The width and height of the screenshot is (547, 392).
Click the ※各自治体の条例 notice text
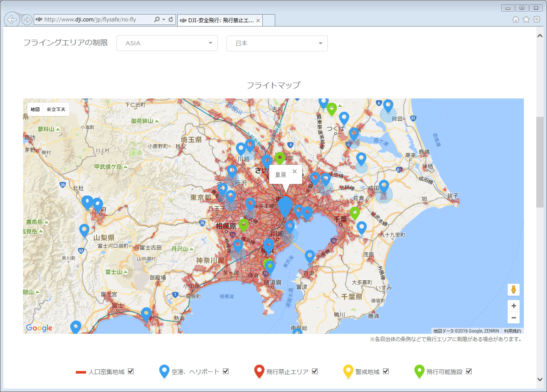click(446, 339)
